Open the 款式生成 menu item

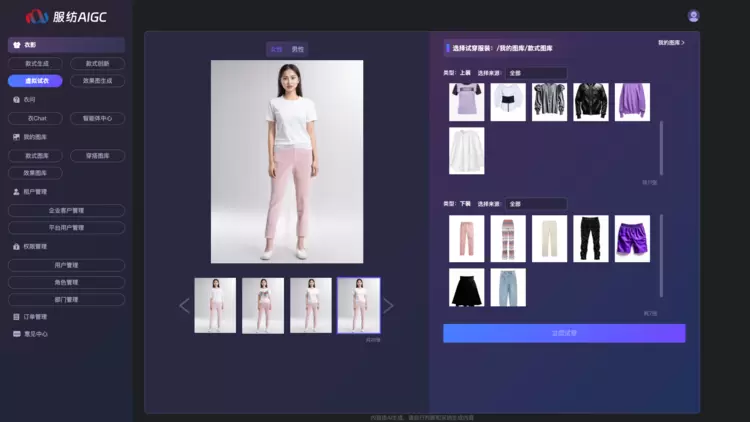tap(36, 63)
